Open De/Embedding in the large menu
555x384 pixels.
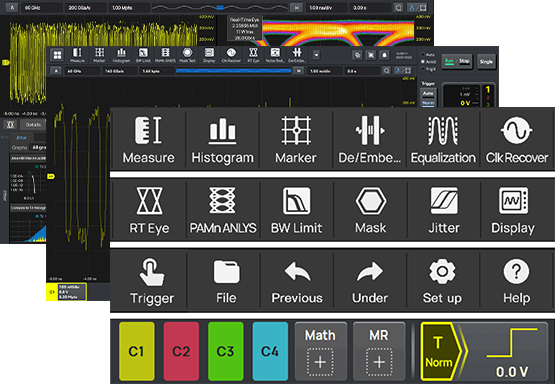(x=370, y=140)
